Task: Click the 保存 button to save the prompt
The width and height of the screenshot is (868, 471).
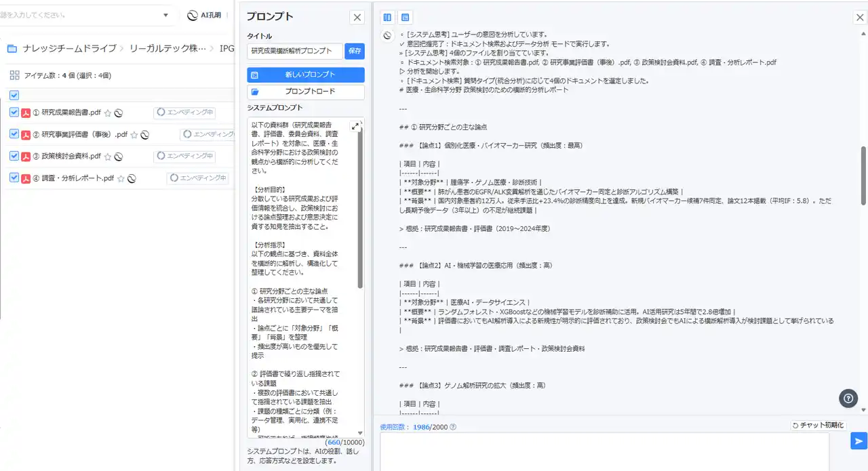Action: point(355,51)
